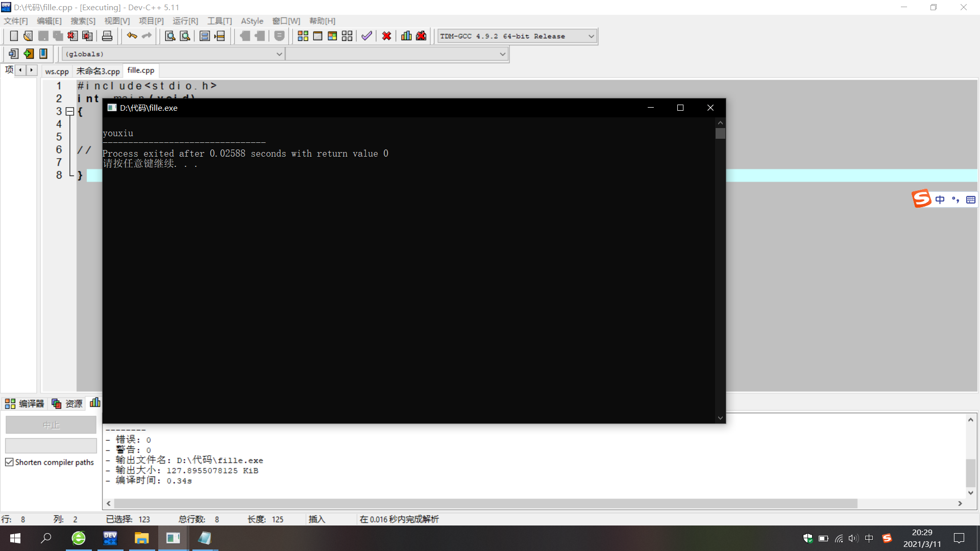
Task: Click the Sogou input method S logo
Action: point(922,198)
